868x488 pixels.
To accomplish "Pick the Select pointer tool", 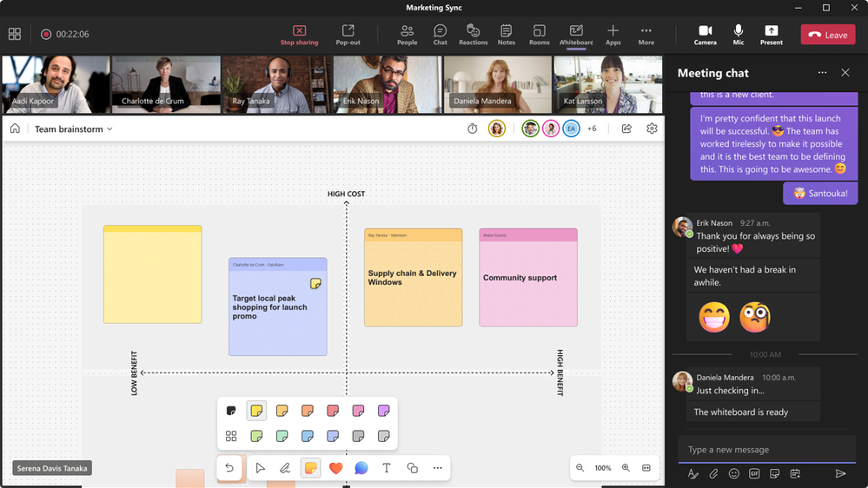I will (260, 468).
